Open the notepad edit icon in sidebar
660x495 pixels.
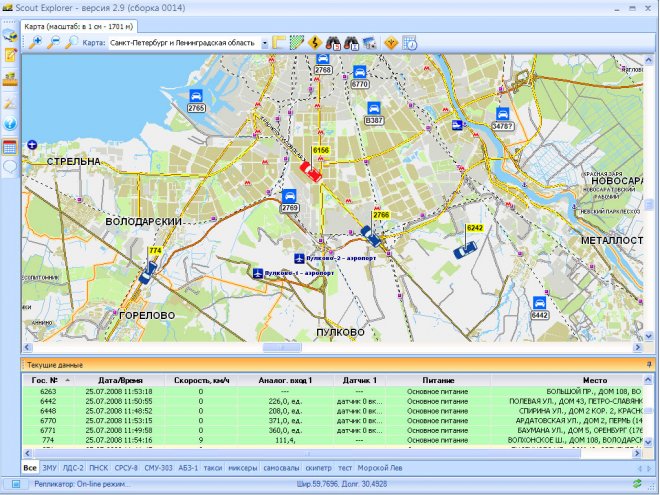(10, 57)
